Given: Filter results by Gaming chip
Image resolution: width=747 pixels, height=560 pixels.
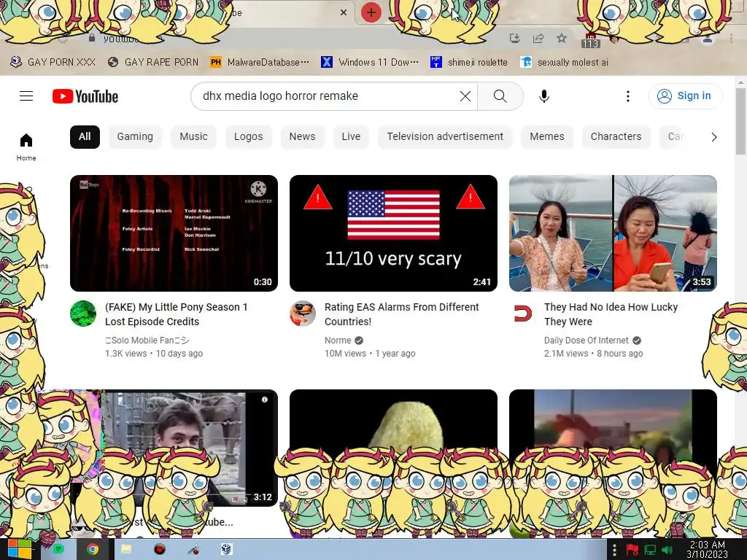Looking at the screenshot, I should tap(135, 136).
